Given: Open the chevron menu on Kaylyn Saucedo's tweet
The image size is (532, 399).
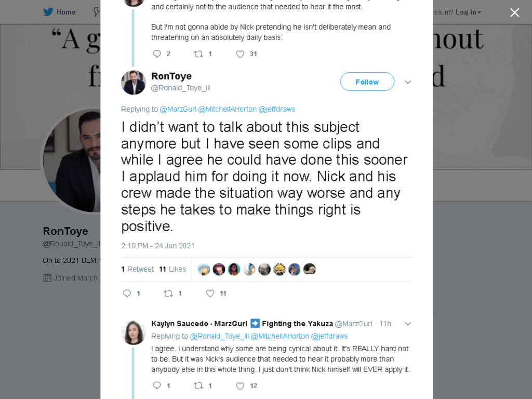Looking at the screenshot, I should tap(408, 324).
